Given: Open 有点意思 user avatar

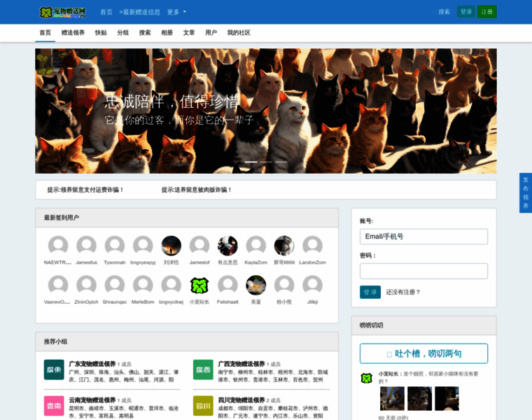Looking at the screenshot, I should (227, 246).
